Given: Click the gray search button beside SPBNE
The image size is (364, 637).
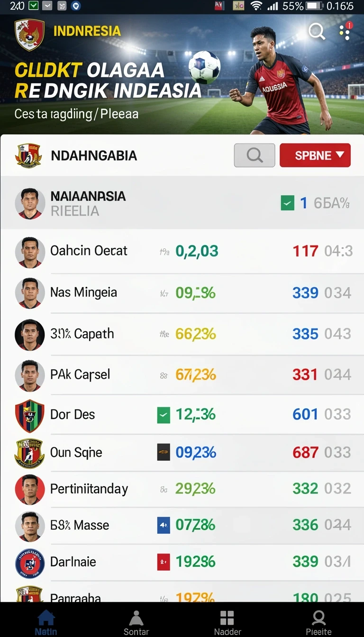Looking at the screenshot, I should [x=255, y=155].
